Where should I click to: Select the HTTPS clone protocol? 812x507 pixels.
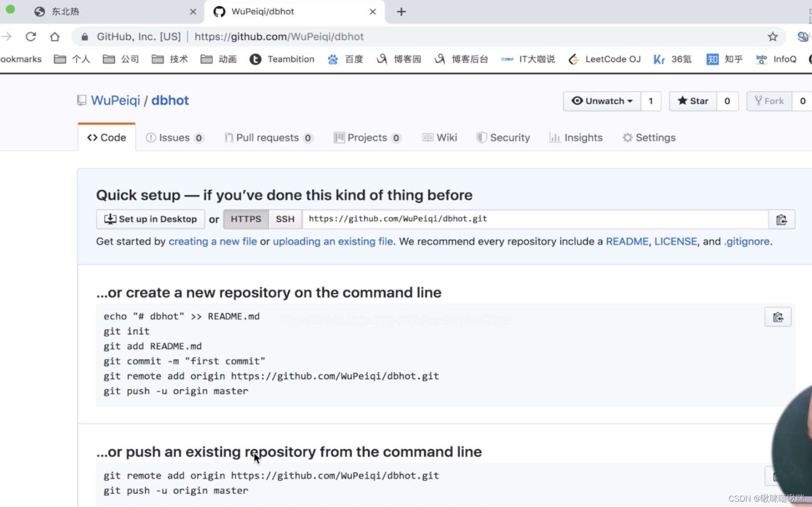click(246, 219)
